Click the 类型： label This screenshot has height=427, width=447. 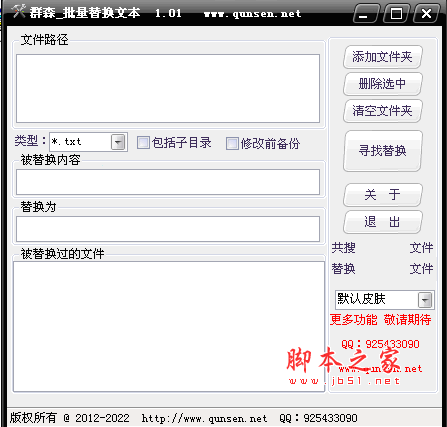(x=30, y=141)
